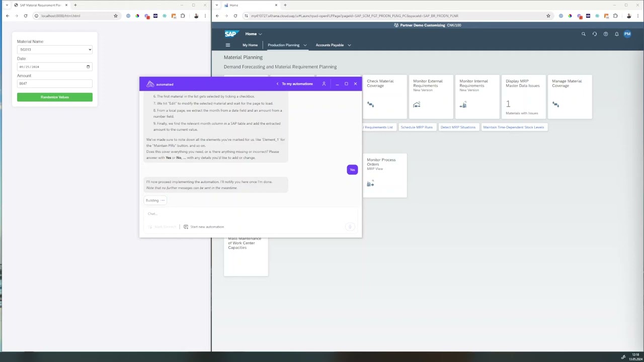Click the automaited logo in chat header
This screenshot has width=644, height=362.
pyautogui.click(x=160, y=84)
